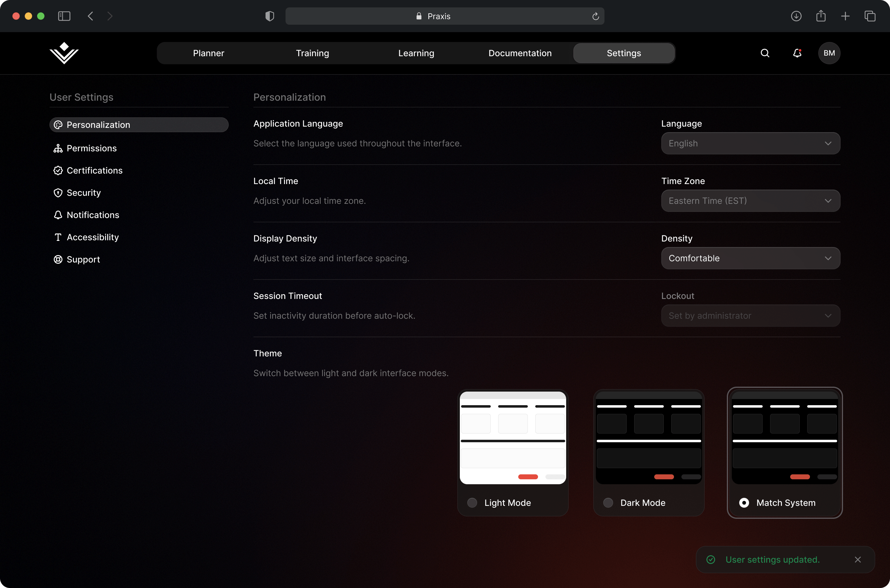Open the Time Zone dropdown

(750, 201)
